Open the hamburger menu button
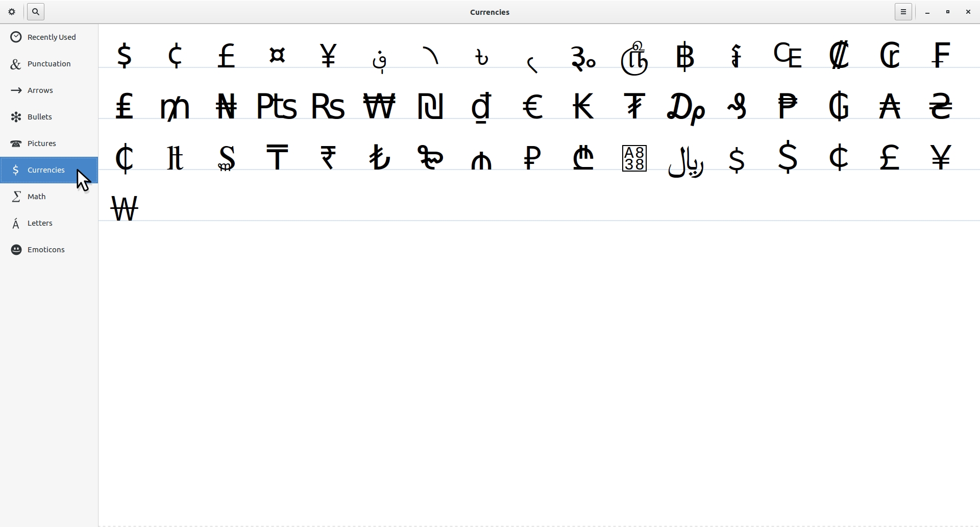The height and width of the screenshot is (527, 980). pos(903,12)
